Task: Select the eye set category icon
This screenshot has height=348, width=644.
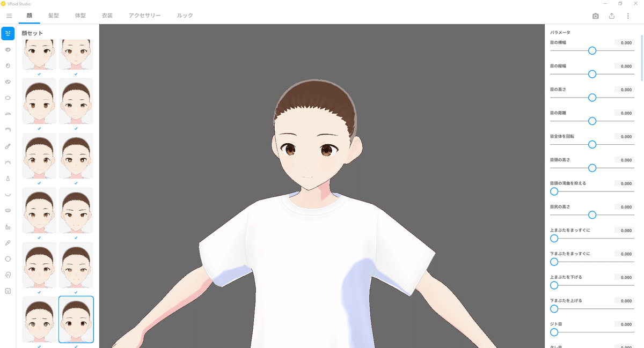Action: 8,49
